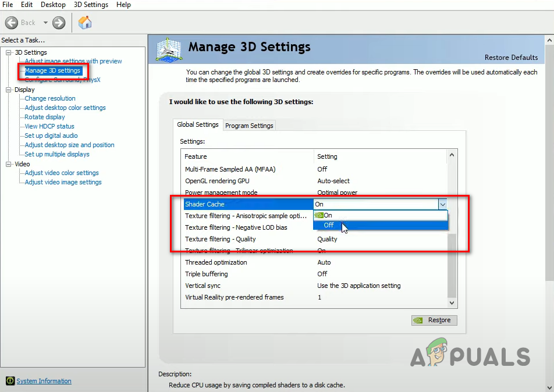The height and width of the screenshot is (392, 554).
Task: Open the Back history dropdown arrow
Action: [45, 23]
